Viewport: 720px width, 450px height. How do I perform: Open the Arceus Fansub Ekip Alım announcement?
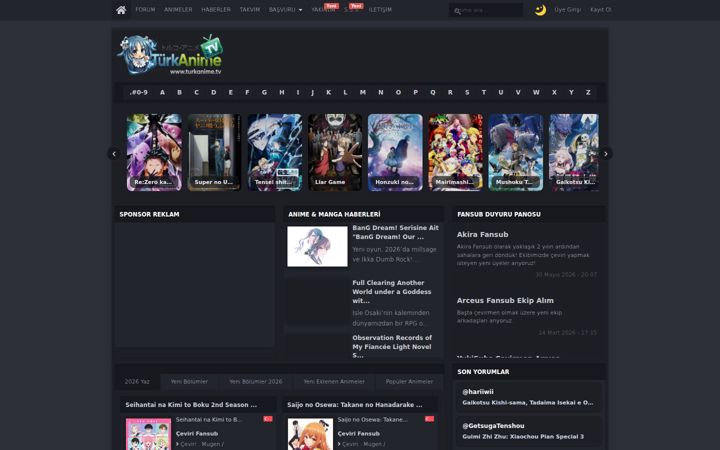[505, 301]
